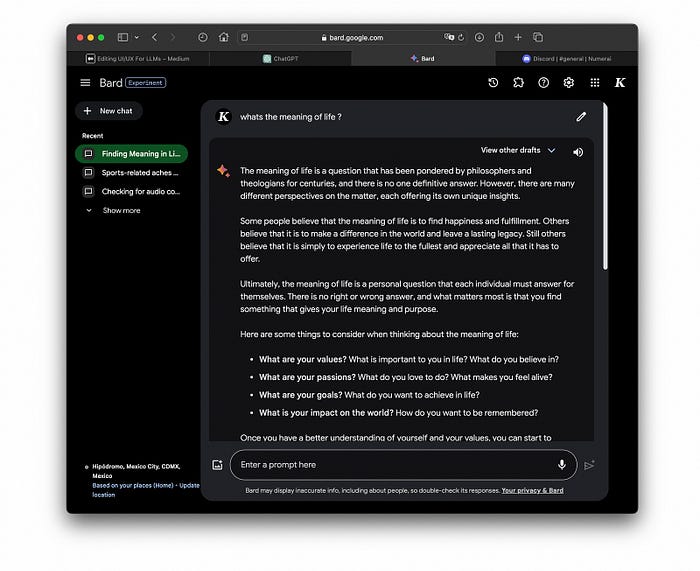Go back with Safari back arrow
This screenshot has height=571, width=700.
(x=154, y=38)
